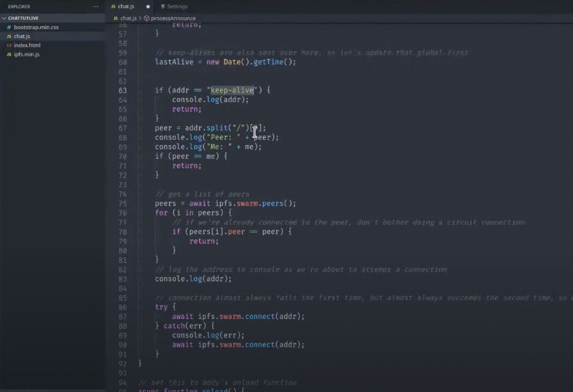
Task: Switch to the chat.js editor tab
Action: point(126,6)
